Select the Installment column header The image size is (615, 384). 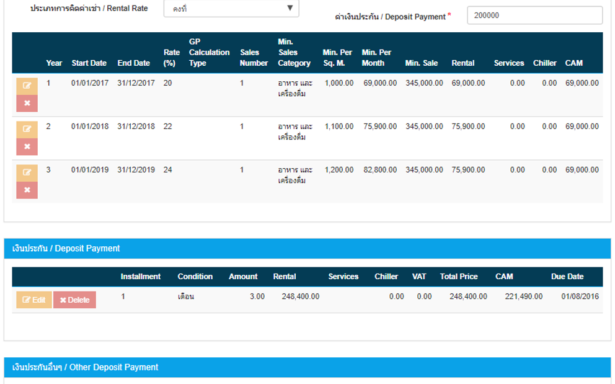tap(140, 277)
